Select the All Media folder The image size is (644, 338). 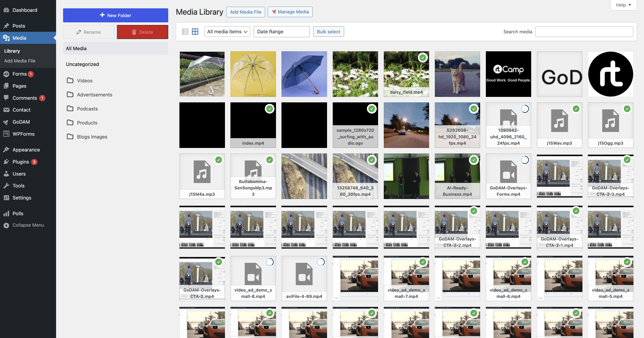click(115, 48)
